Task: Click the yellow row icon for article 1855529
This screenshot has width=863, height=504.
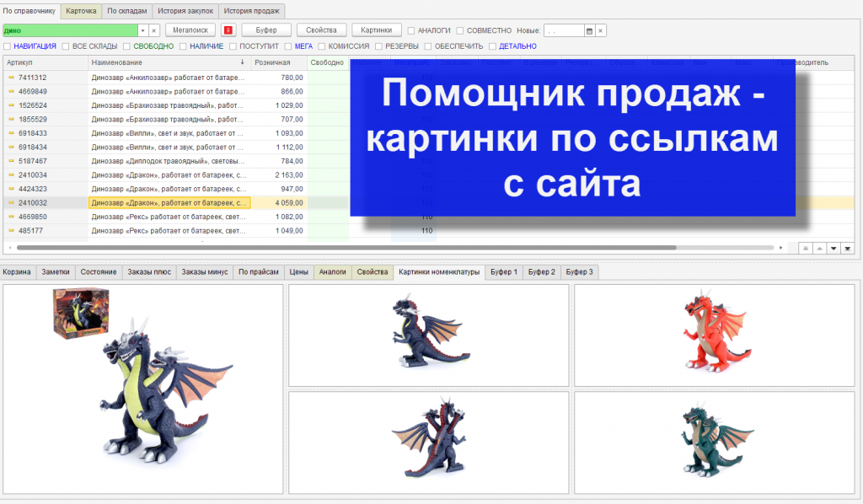Action: [11, 119]
